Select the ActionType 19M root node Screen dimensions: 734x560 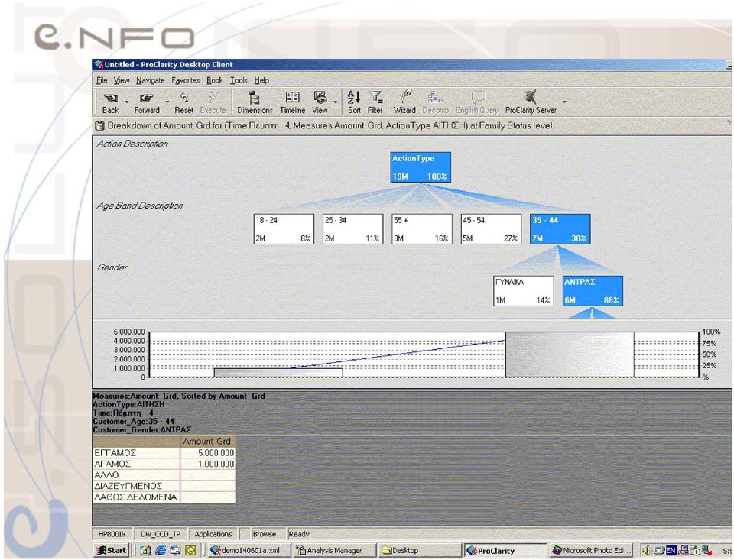tap(421, 167)
